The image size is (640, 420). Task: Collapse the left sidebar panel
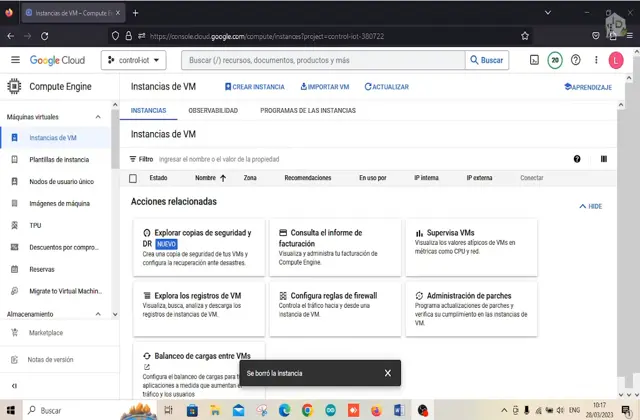pyautogui.click(x=13, y=387)
